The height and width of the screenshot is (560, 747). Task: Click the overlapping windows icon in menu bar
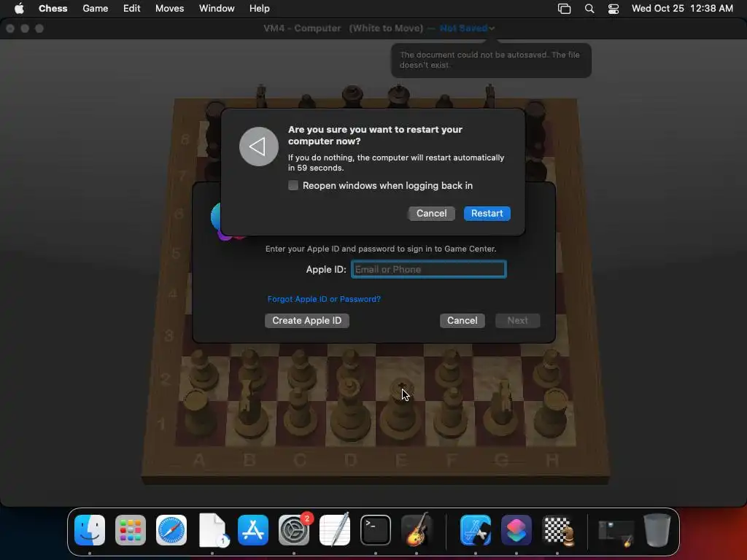click(564, 9)
